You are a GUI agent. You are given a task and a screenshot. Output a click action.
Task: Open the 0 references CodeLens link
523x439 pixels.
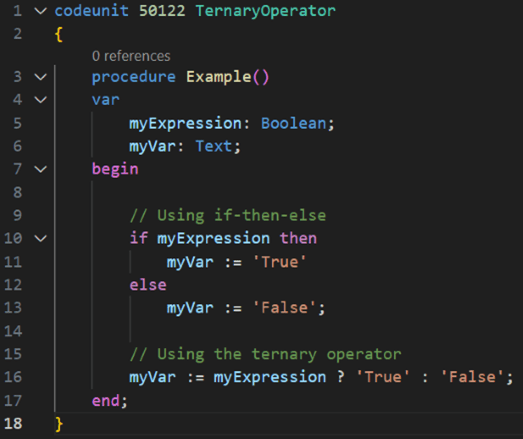coord(131,56)
